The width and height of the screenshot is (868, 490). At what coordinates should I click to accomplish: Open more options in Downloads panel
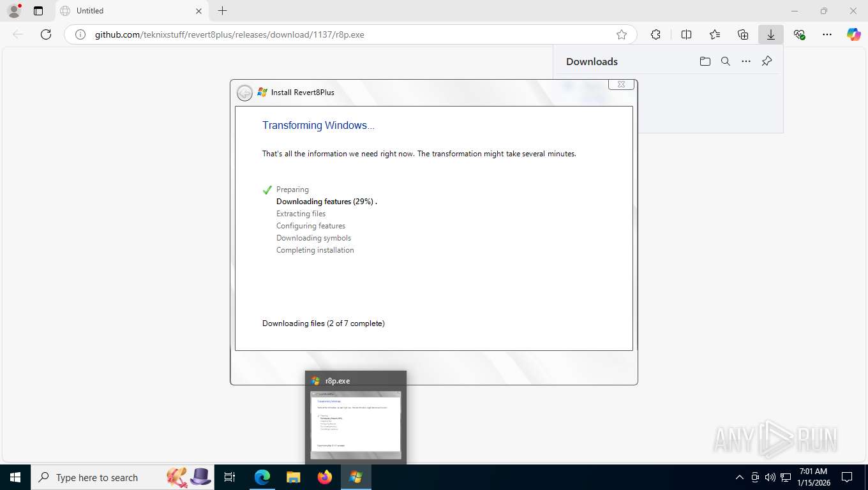point(746,61)
